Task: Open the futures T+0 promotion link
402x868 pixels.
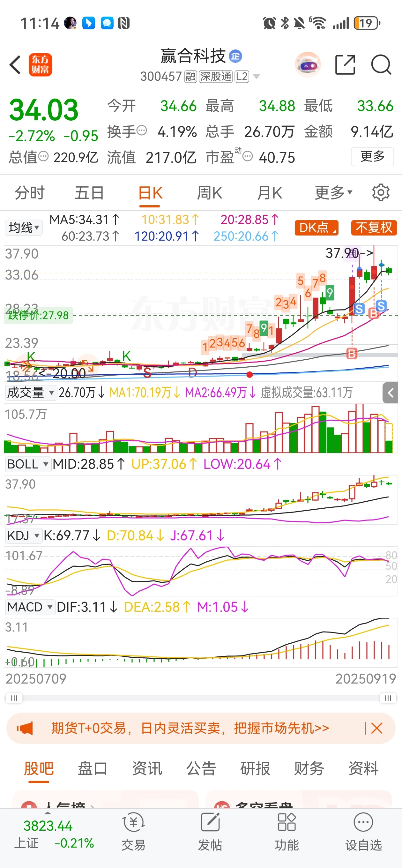Action: point(190,728)
